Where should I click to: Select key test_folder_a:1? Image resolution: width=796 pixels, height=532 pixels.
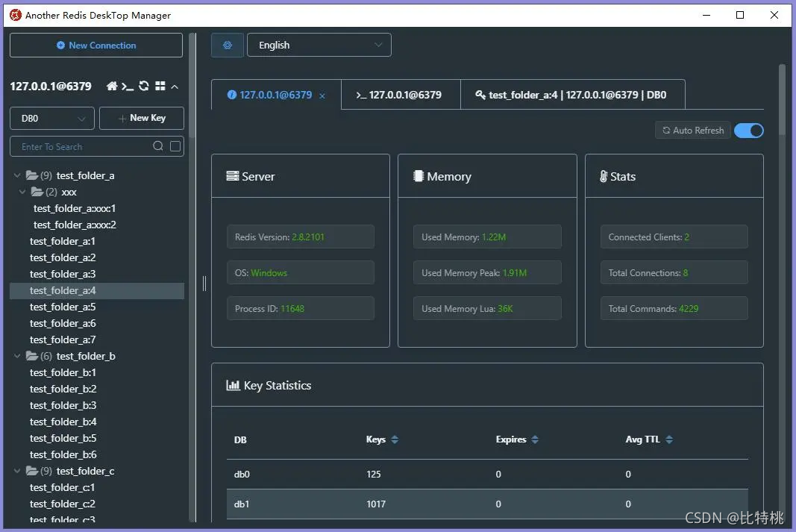[x=63, y=241]
